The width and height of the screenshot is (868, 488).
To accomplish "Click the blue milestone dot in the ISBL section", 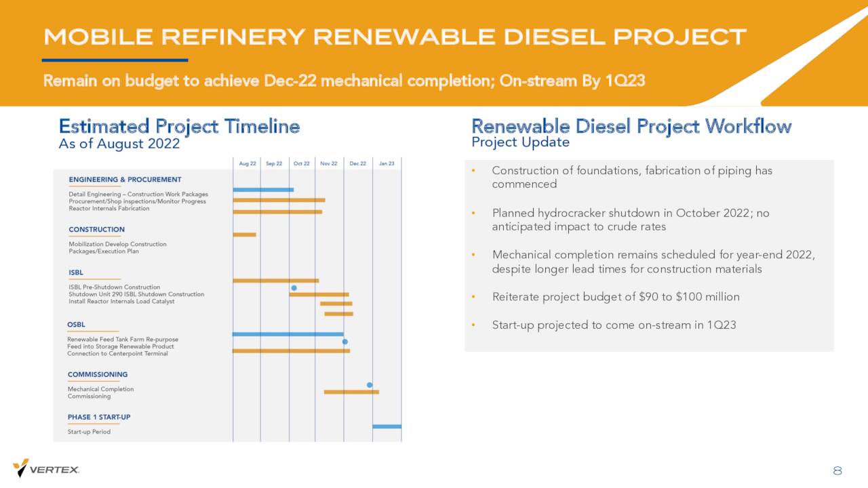I will tap(294, 288).
